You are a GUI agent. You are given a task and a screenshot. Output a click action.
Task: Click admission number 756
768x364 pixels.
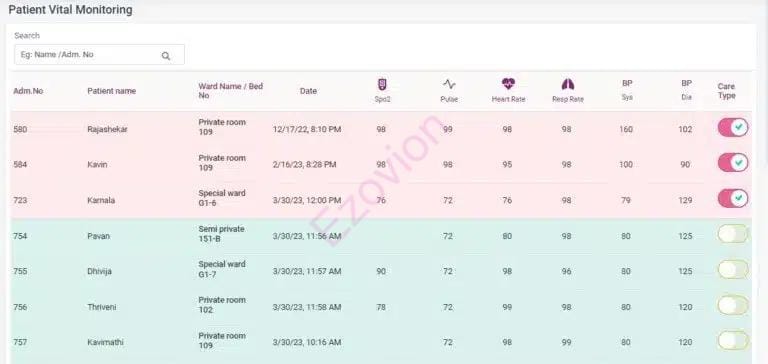tap(20, 307)
